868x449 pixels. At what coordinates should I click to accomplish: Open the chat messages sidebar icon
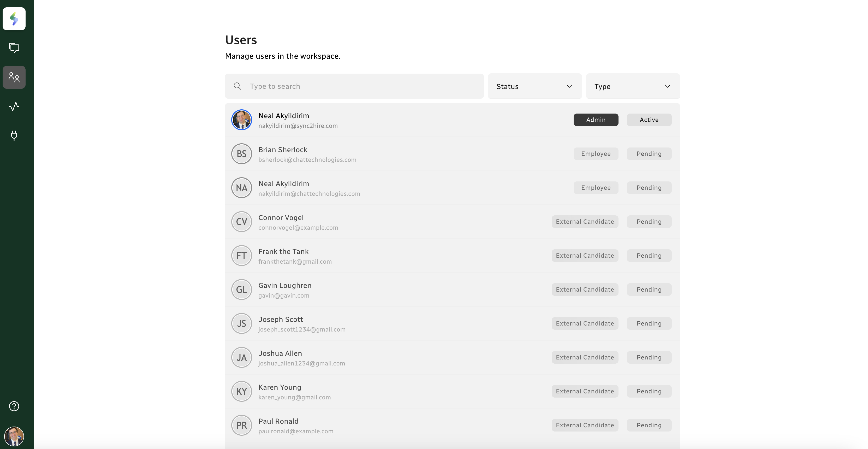[14, 48]
